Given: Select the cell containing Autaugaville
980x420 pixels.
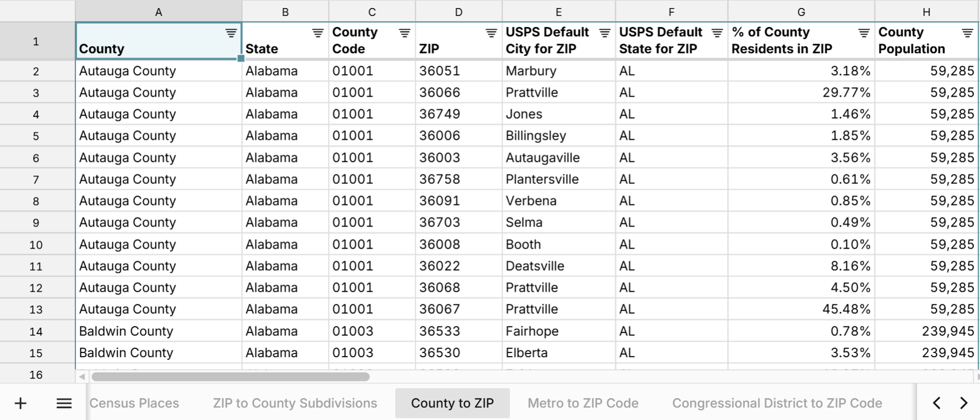Looking at the screenshot, I should pos(543,157).
